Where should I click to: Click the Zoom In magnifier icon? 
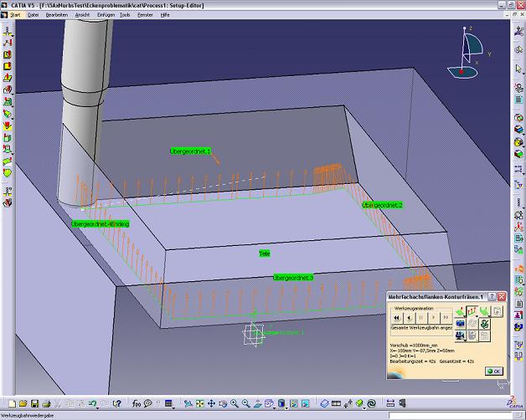(235, 403)
